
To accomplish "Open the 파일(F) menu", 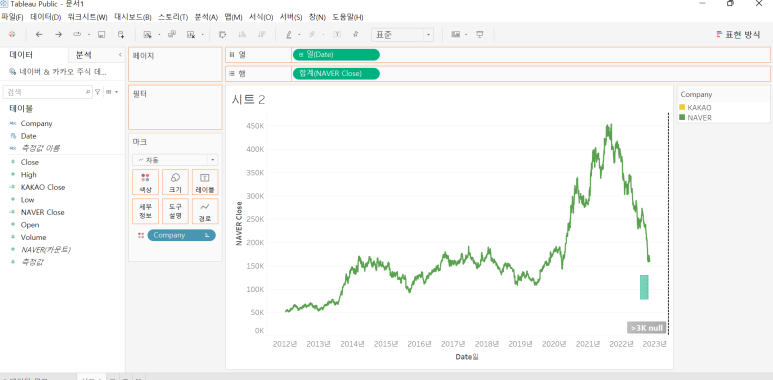I will tap(12, 17).
